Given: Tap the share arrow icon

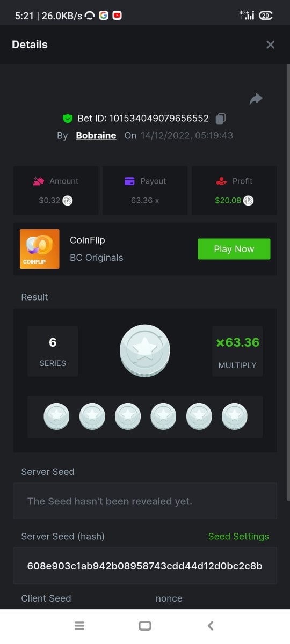Looking at the screenshot, I should [256, 99].
